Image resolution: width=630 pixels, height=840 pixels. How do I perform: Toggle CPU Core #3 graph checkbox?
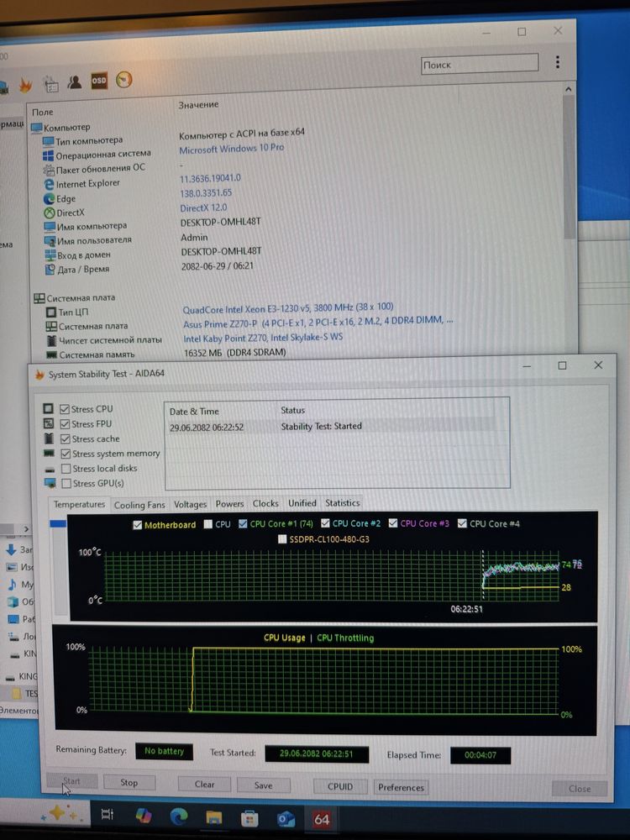392,522
